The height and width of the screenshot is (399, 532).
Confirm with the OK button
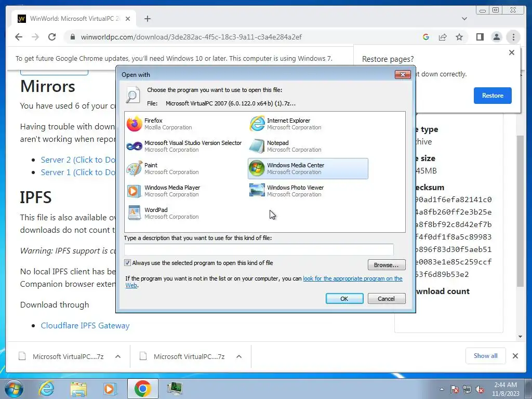pos(344,299)
